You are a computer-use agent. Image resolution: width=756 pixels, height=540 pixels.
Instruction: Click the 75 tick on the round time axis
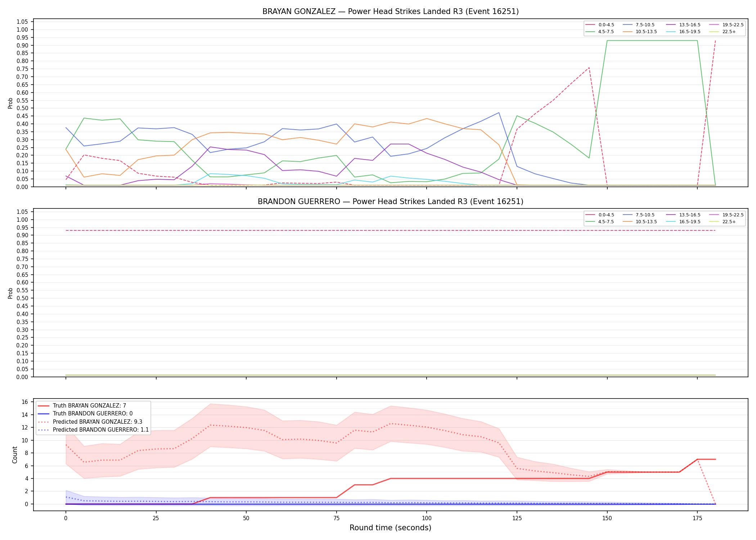(337, 518)
